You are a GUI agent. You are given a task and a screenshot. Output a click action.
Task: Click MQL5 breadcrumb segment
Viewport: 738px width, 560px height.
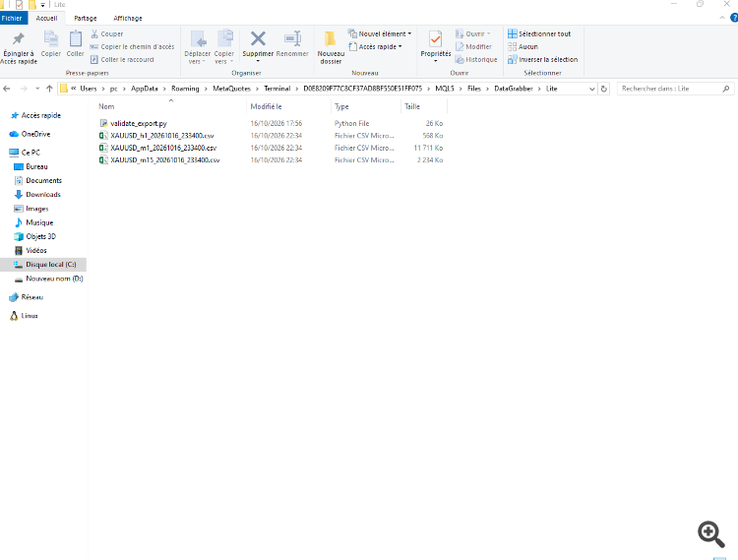tap(445, 89)
